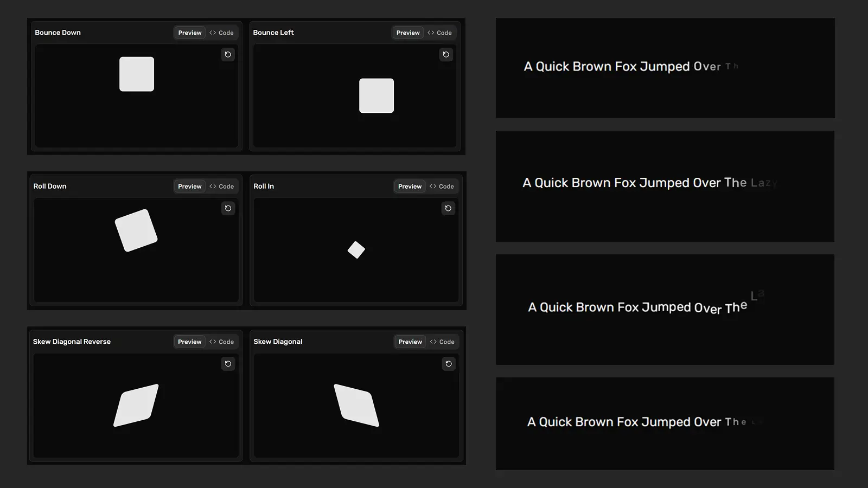Toggle Preview mode on the Roll In card
The image size is (868, 488).
[x=410, y=186]
